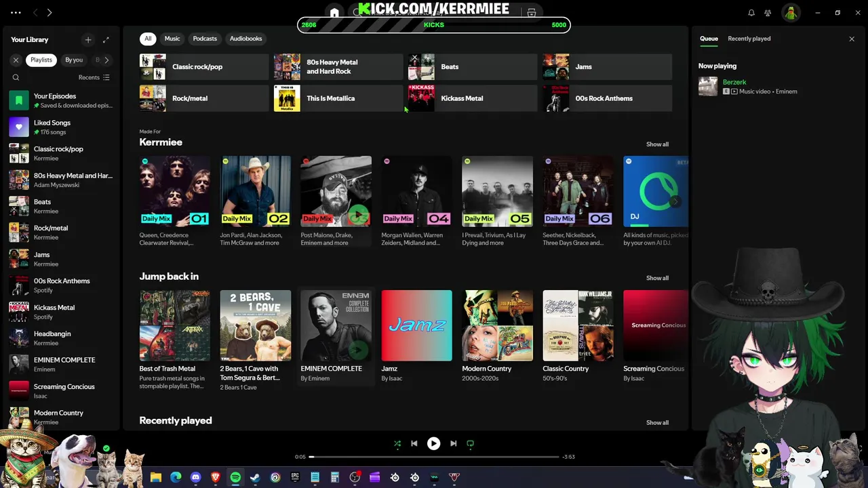The width and height of the screenshot is (868, 488).
Task: Open Classic rock/pop shortcut tile
Action: pos(203,67)
